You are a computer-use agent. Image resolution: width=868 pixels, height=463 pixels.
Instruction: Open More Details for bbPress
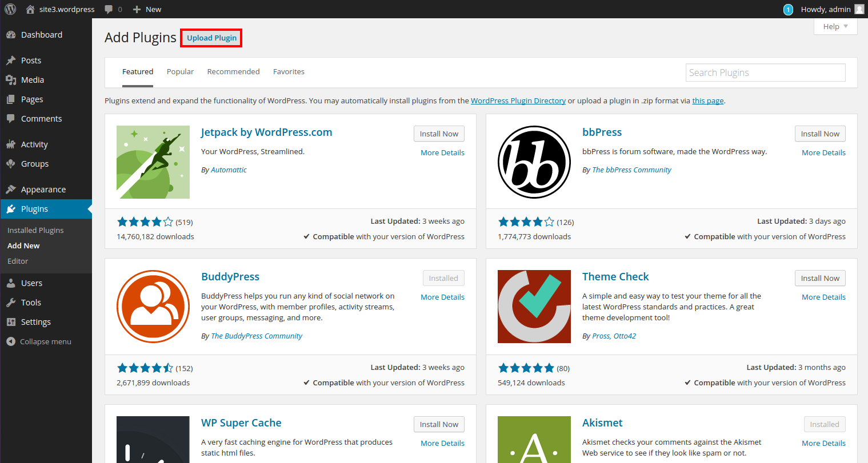coord(823,152)
